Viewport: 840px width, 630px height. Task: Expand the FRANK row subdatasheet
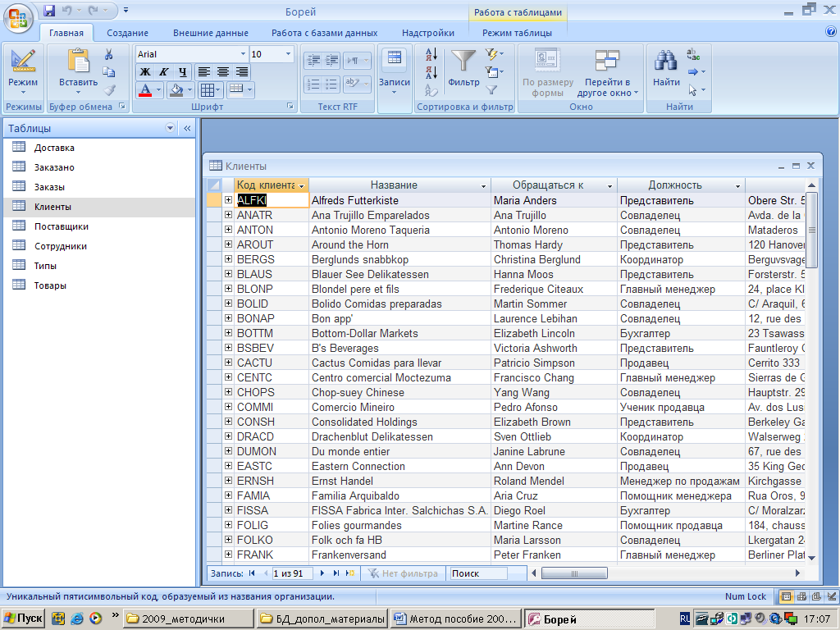[x=228, y=554]
